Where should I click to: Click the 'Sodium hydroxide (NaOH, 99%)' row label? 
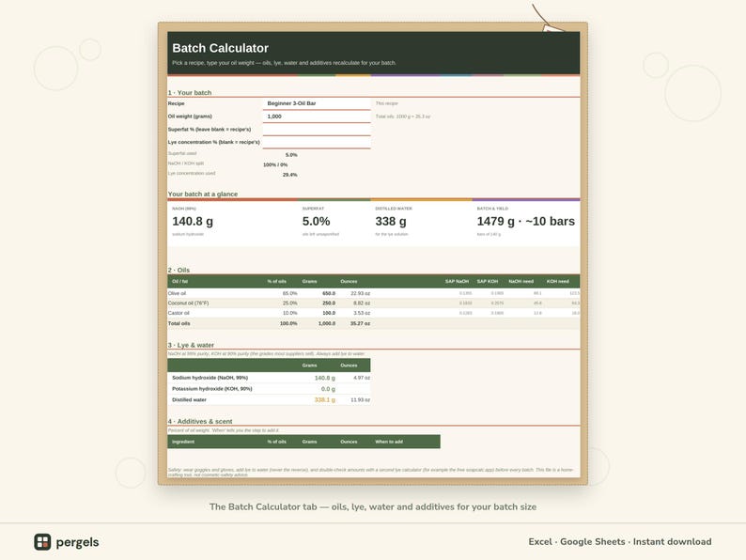[x=210, y=378]
